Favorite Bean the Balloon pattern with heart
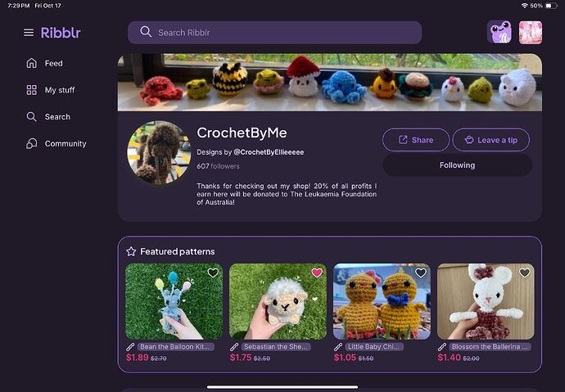The image size is (565, 392). pyautogui.click(x=213, y=273)
